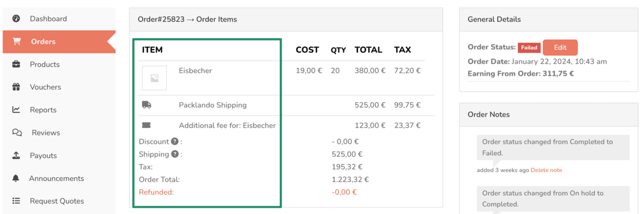Click the Reviews chat bubbles icon

click(17, 133)
